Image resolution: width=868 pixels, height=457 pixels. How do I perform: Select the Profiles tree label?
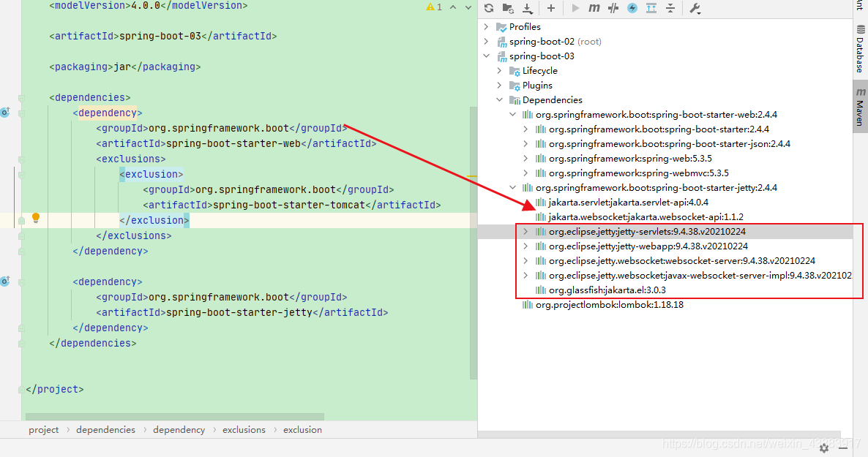pos(525,26)
